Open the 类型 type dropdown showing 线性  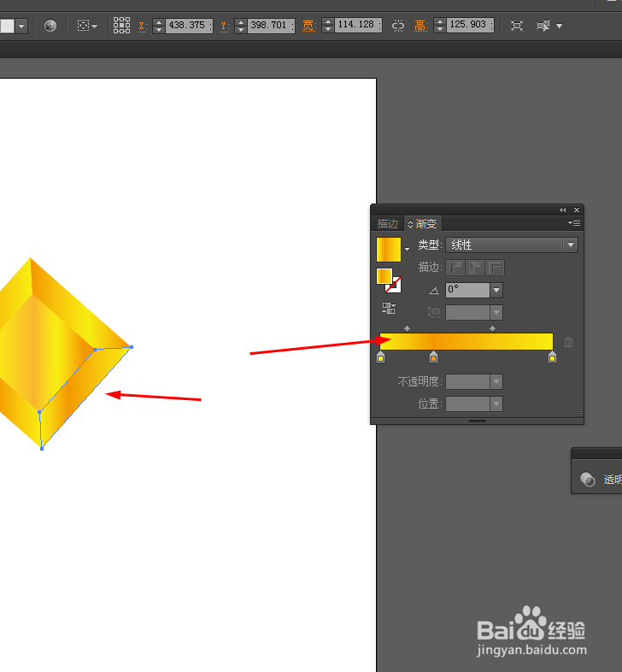click(512, 245)
